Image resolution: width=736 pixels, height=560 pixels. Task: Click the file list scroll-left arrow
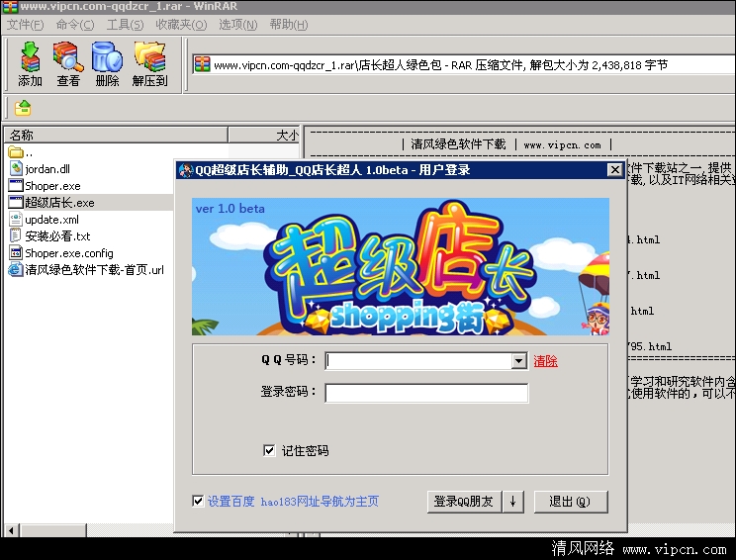pyautogui.click(x=10, y=531)
